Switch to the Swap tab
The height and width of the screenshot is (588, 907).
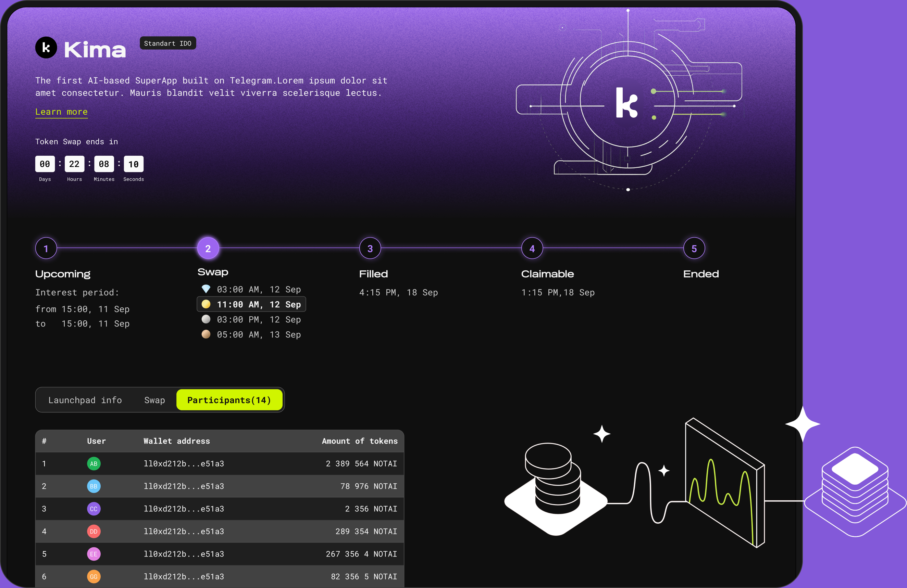[x=154, y=400]
